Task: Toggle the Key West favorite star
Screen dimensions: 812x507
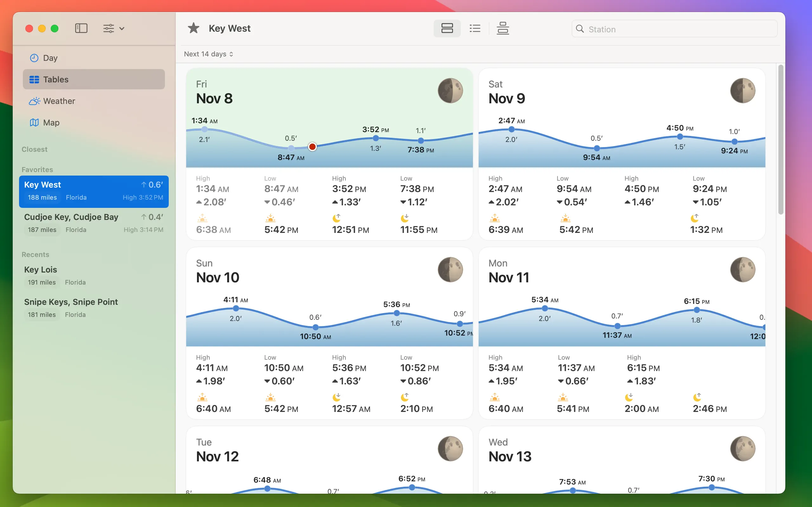Action: pos(193,29)
